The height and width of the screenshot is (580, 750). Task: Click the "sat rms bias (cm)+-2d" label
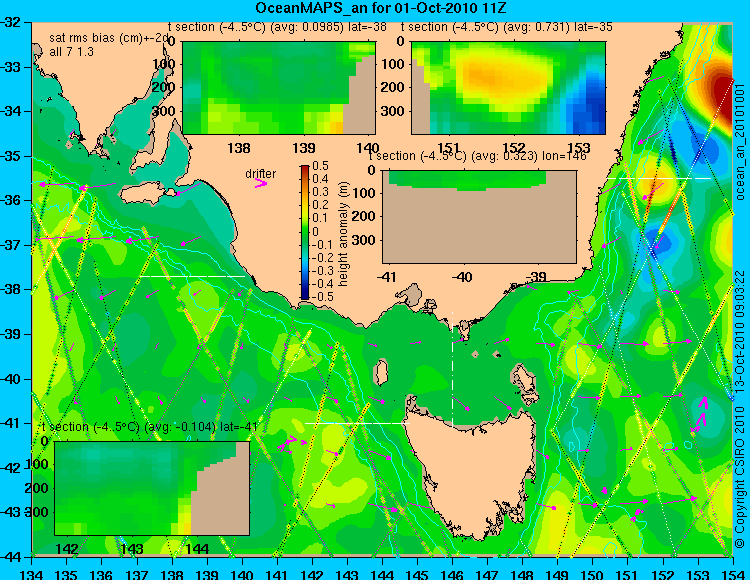[x=109, y=38]
